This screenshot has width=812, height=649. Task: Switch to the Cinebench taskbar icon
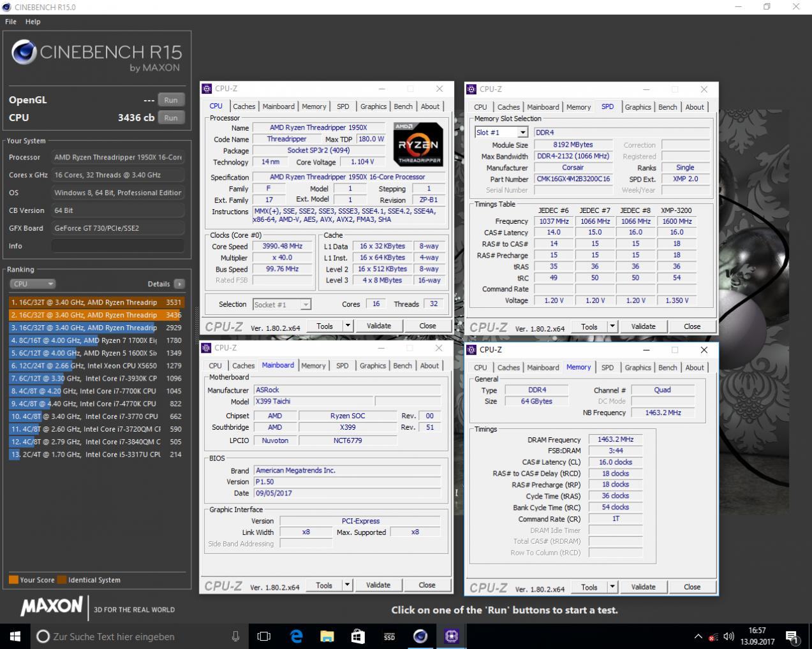point(420,636)
